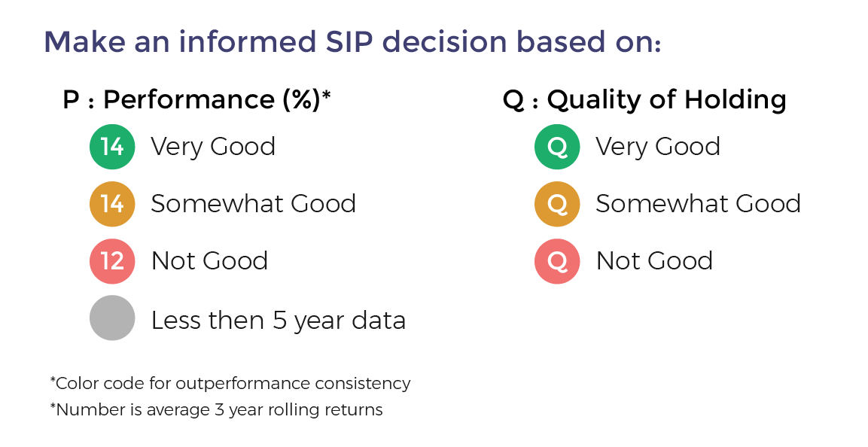Click "Somewhat Good" label under Quality of Holding
The width and height of the screenshot is (868, 447).
pos(698,204)
